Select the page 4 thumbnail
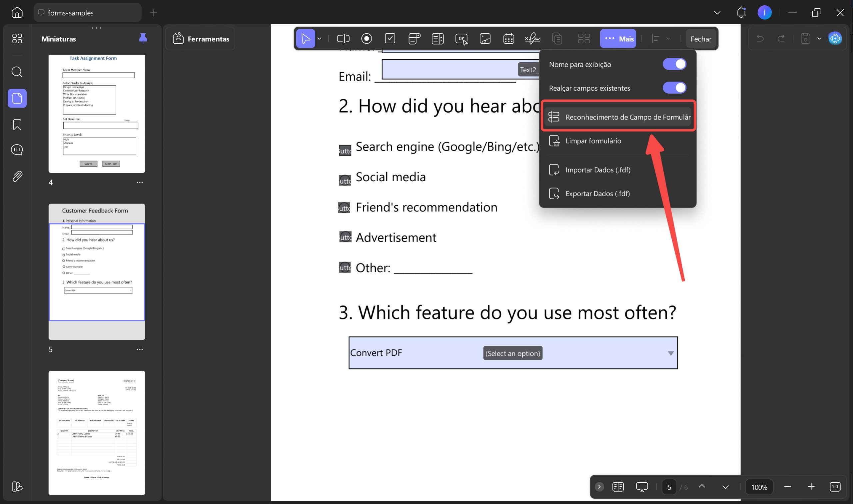This screenshot has height=504, width=853. coord(97,114)
